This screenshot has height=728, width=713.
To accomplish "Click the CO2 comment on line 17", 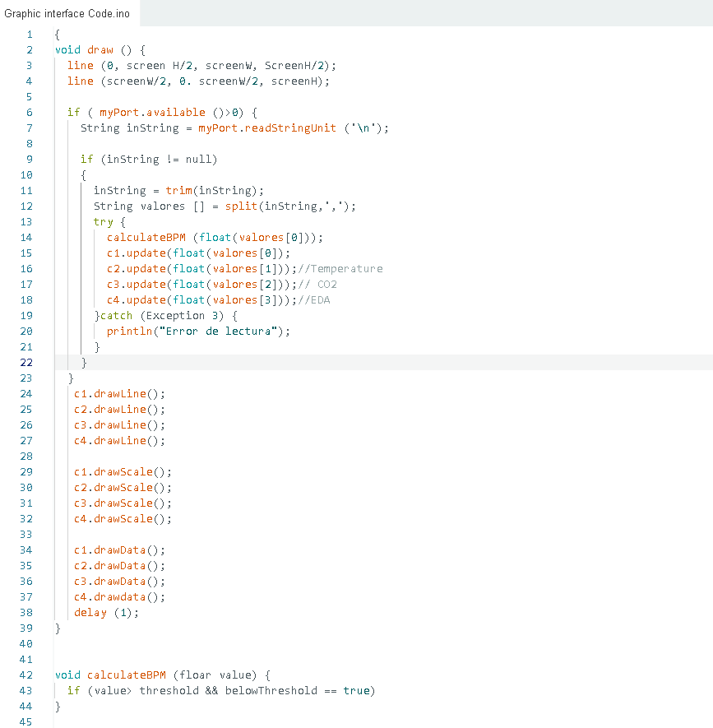I will click(x=317, y=284).
